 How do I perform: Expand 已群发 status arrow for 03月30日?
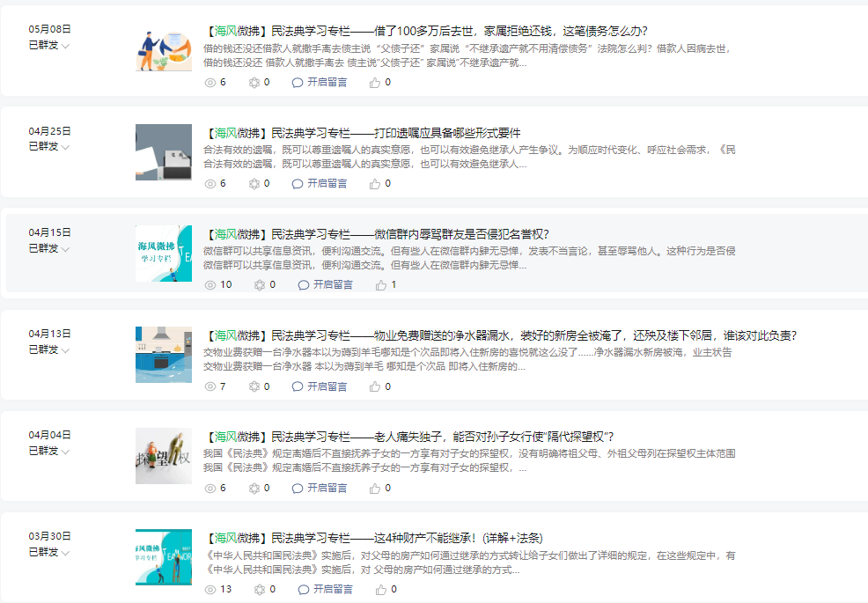click(x=66, y=553)
